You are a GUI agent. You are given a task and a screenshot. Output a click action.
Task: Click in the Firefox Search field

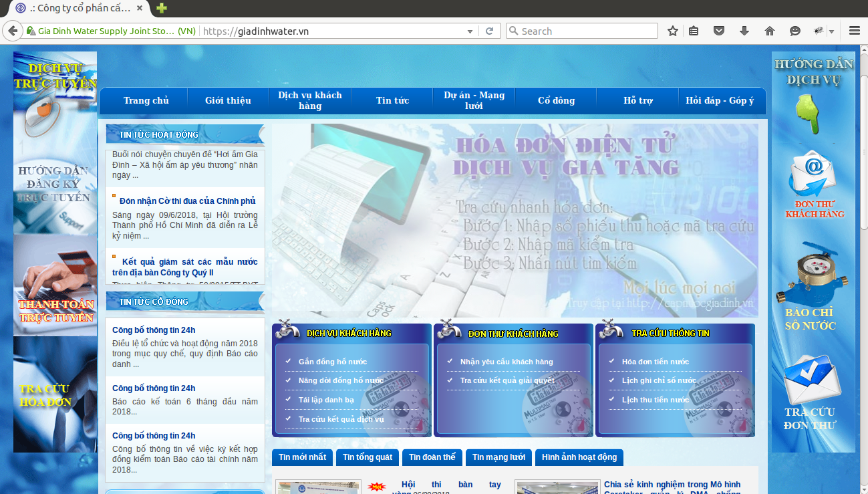pyautogui.click(x=581, y=31)
